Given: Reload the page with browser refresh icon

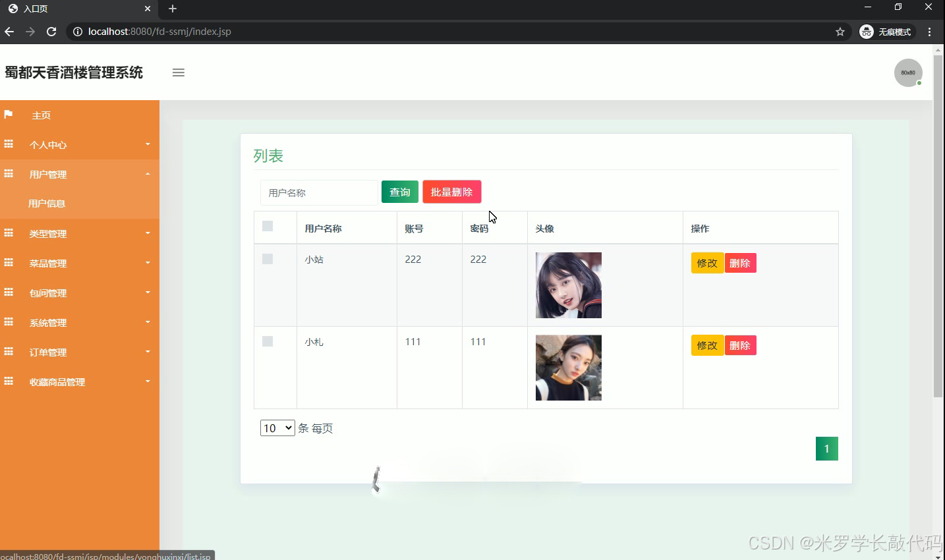Looking at the screenshot, I should (x=51, y=32).
